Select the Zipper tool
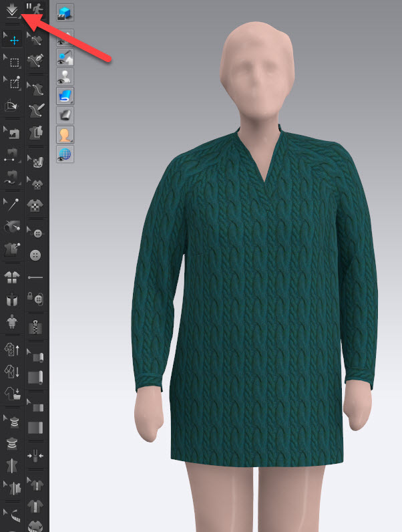 [x=35, y=325]
